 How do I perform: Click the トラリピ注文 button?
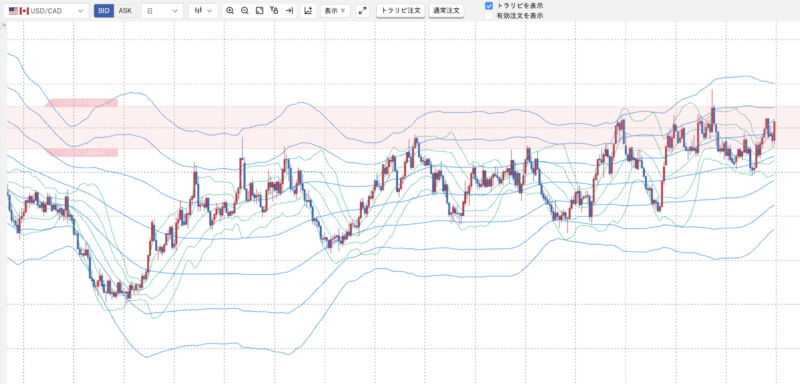click(401, 11)
